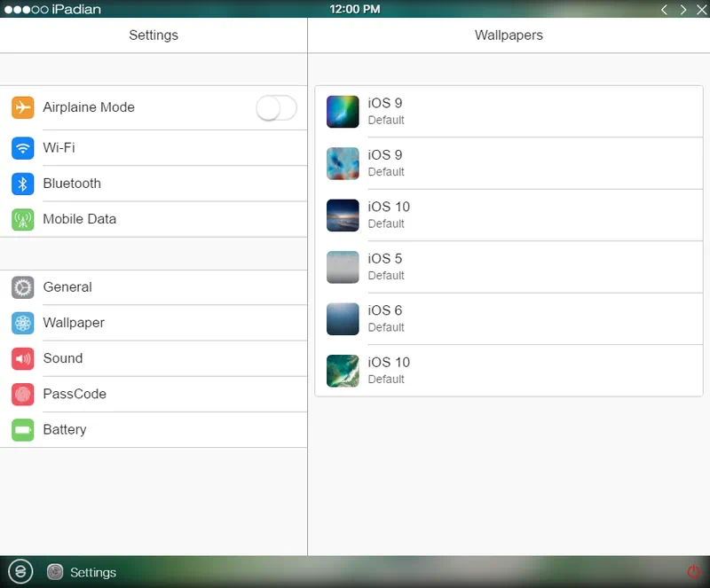The width and height of the screenshot is (710, 588).
Task: Click the green Mobile Data antenna icon
Action: click(23, 220)
